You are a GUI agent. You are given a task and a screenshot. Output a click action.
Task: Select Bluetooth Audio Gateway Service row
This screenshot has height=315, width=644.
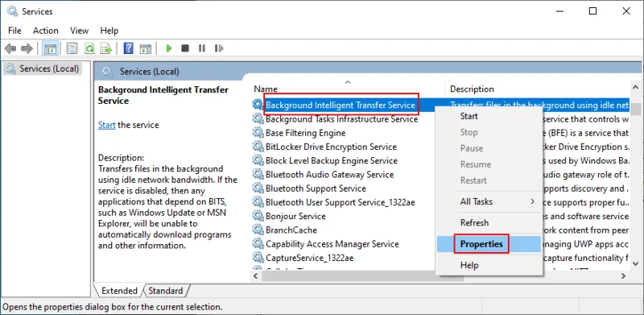[329, 174]
